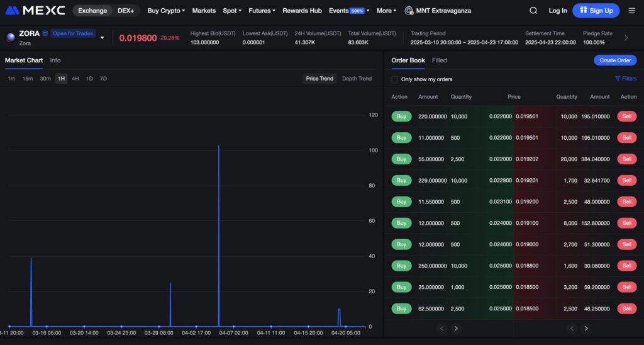Go to previous page of sell orders
644x345 pixels.
(572, 328)
